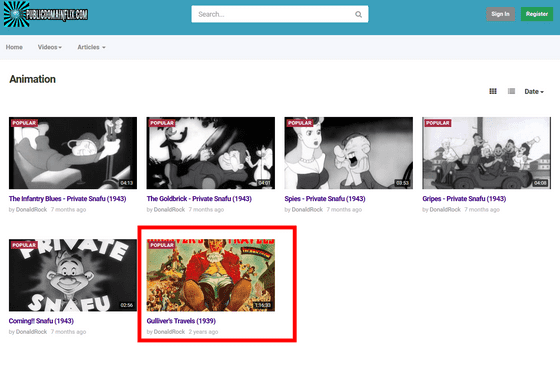The height and width of the screenshot is (374, 560).
Task: Open the Coming!! Snafu thumbnail
Action: (x=73, y=275)
